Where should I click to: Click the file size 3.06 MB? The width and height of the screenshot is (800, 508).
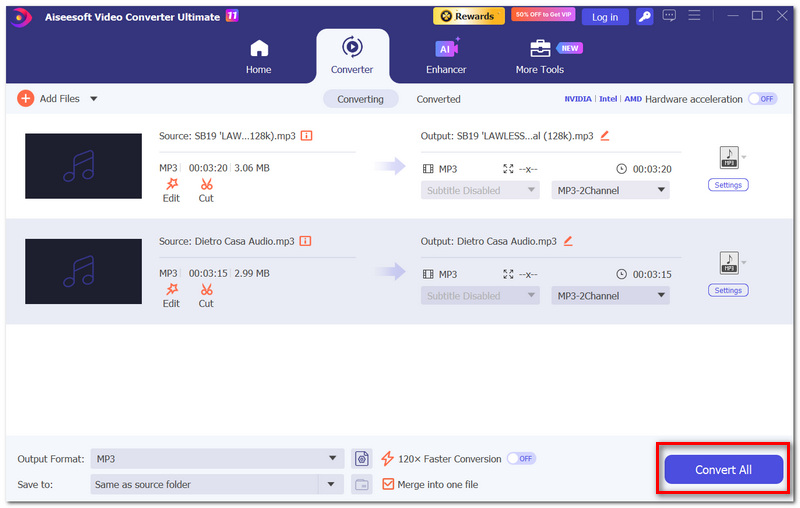pos(252,168)
